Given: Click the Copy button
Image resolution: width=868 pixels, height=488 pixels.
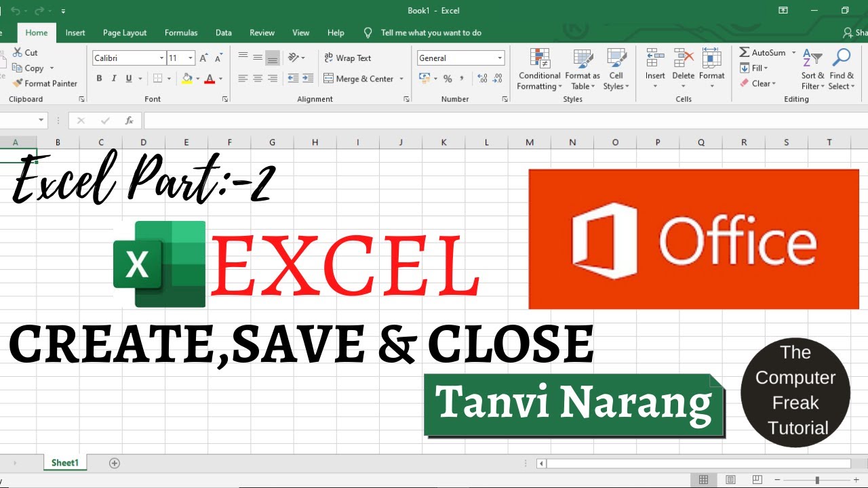Looking at the screenshot, I should pyautogui.click(x=28, y=68).
